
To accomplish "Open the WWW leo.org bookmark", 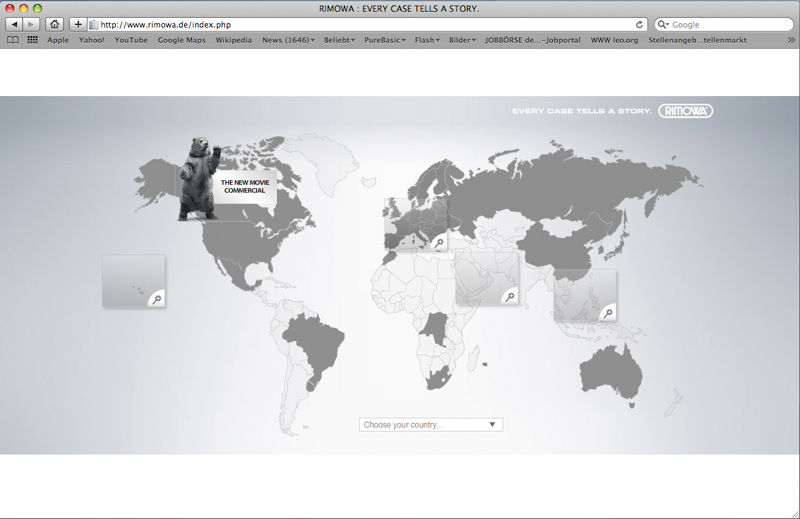I will tap(614, 40).
